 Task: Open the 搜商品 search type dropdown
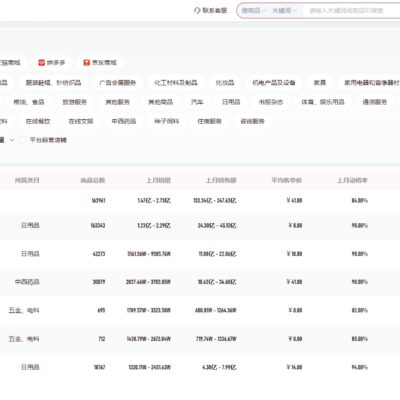254,11
